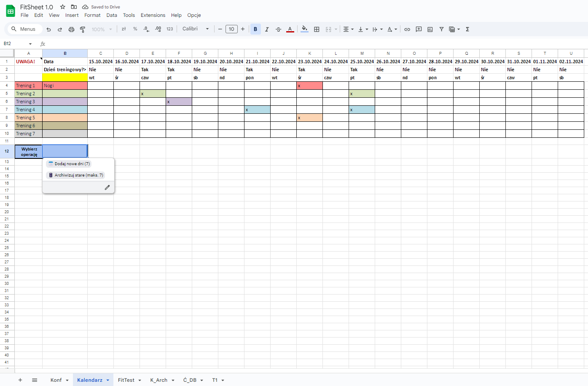The image size is (588, 386).
Task: Click the Print icon
Action: [71, 29]
